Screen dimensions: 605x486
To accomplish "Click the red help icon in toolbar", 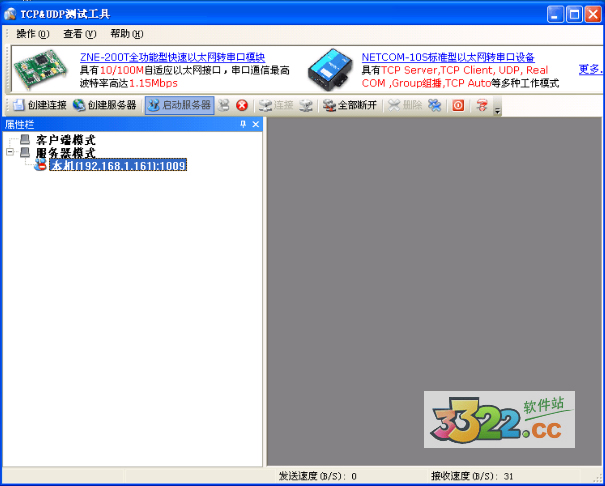I will click(482, 105).
